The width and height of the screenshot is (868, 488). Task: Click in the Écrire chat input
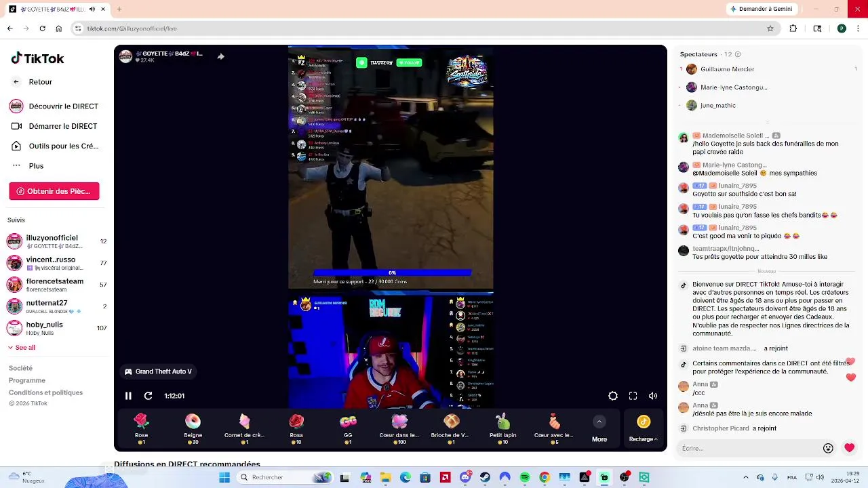(x=749, y=448)
